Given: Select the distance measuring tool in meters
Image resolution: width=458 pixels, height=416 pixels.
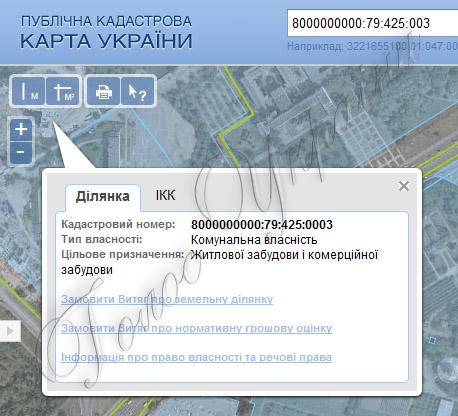Looking at the screenshot, I should [28, 91].
